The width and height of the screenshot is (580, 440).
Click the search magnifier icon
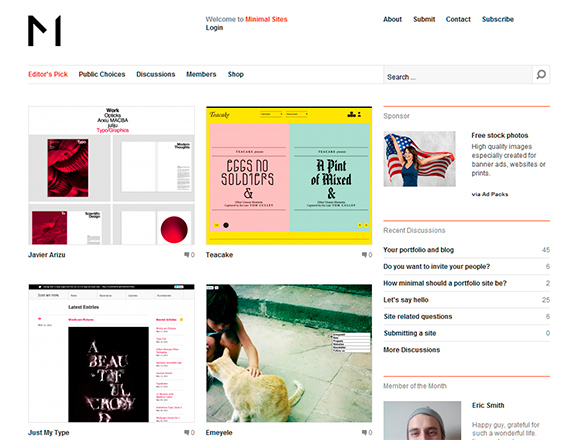(x=541, y=75)
